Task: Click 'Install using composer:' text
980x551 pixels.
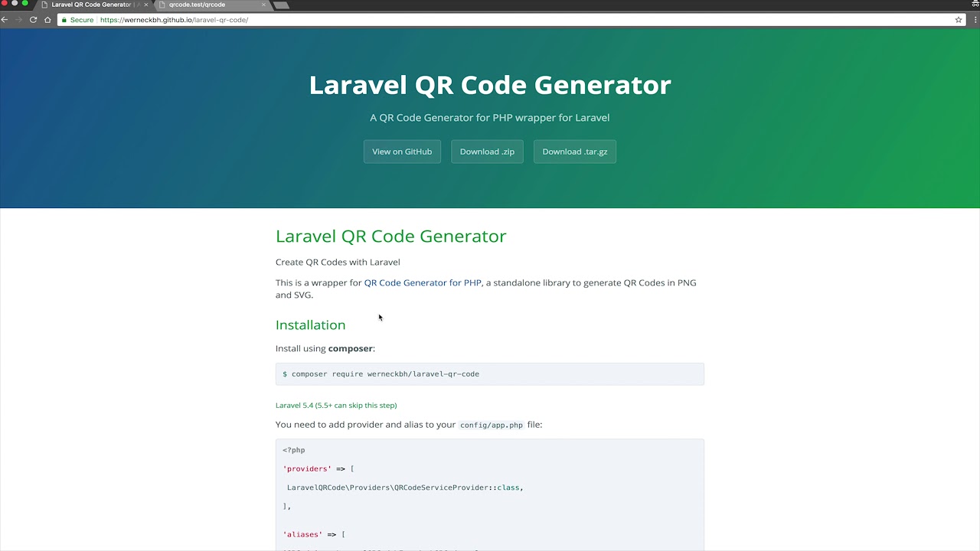Action: 325,348
